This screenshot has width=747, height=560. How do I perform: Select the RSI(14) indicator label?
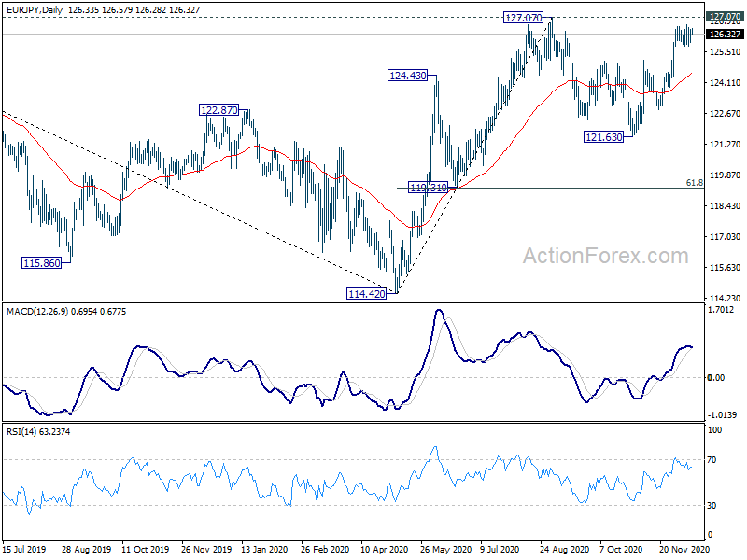[x=21, y=432]
